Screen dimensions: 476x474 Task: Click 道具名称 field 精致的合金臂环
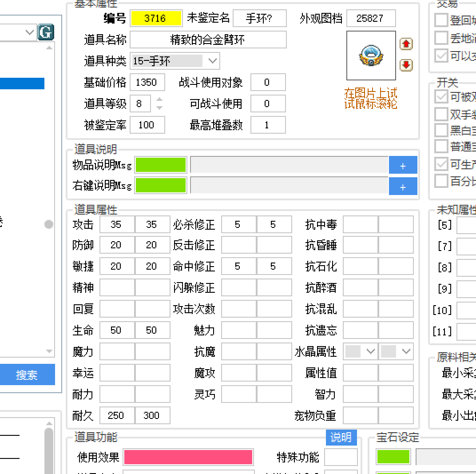[x=208, y=40]
